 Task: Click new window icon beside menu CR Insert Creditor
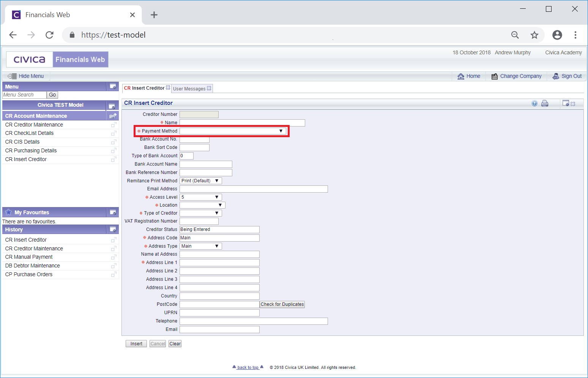click(x=114, y=160)
